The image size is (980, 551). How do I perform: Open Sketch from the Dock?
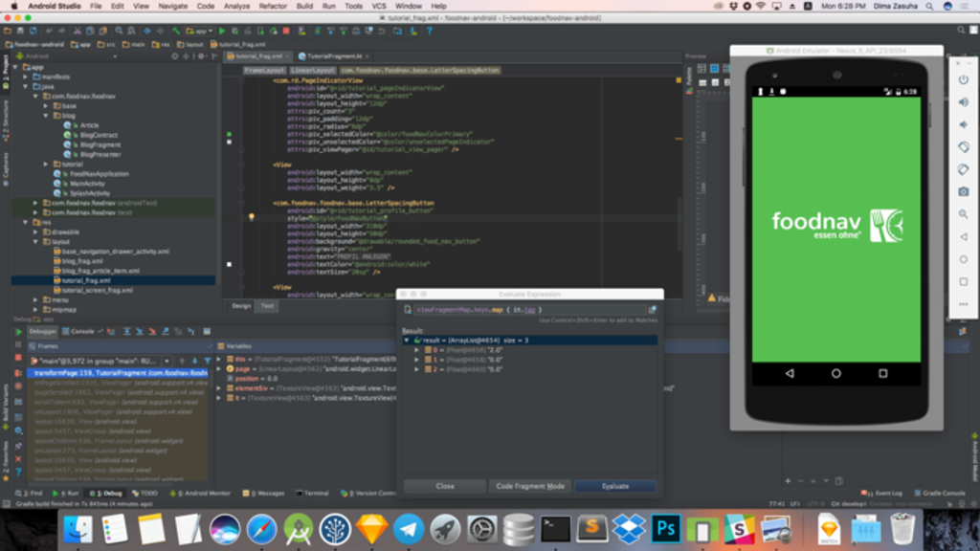372,529
